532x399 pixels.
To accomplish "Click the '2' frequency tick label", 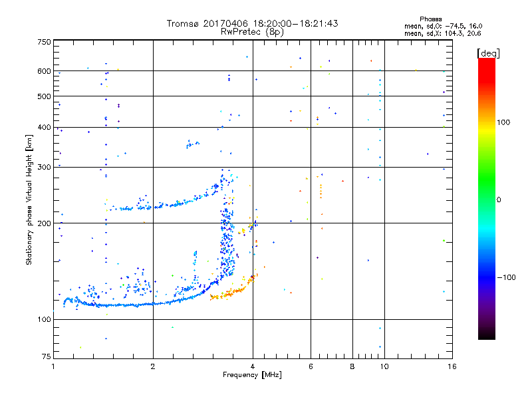I will coord(153,366).
